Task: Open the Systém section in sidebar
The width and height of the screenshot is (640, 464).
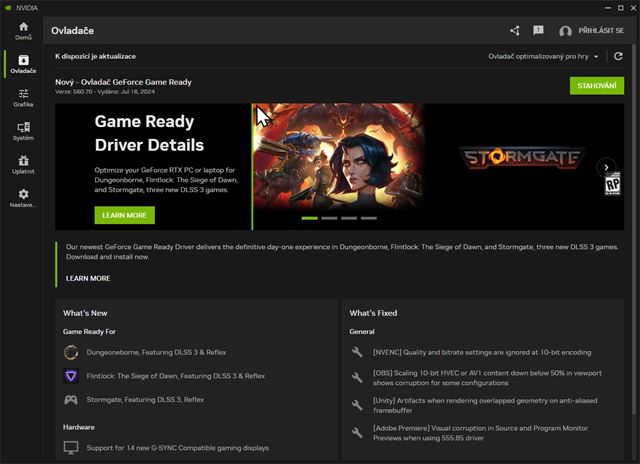Action: (x=23, y=131)
